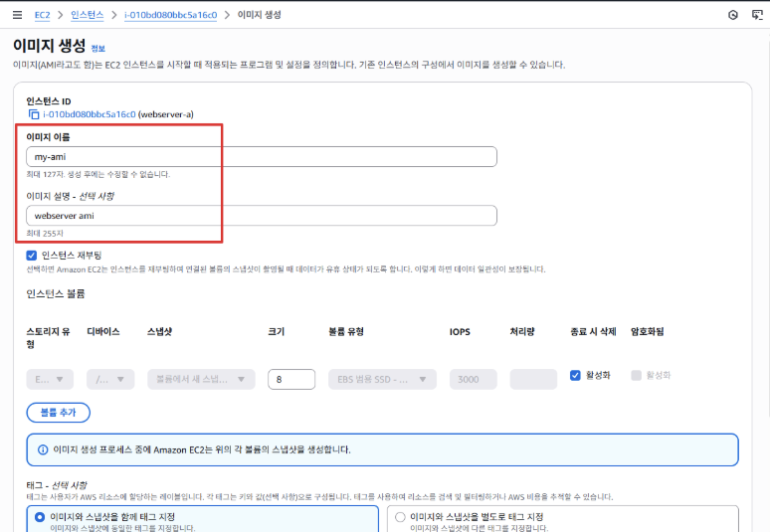Click the 정보 info link

click(x=98, y=48)
